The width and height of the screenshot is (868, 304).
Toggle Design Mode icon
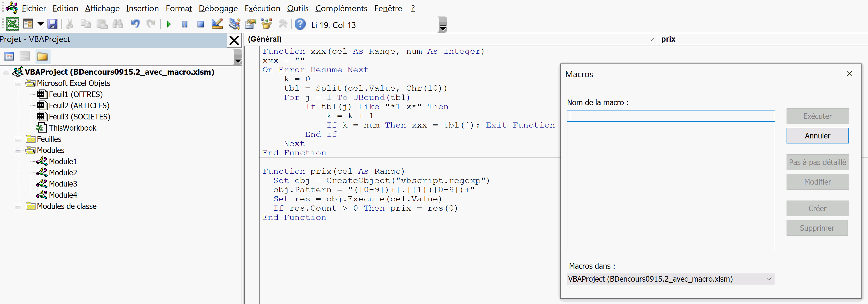[x=217, y=24]
